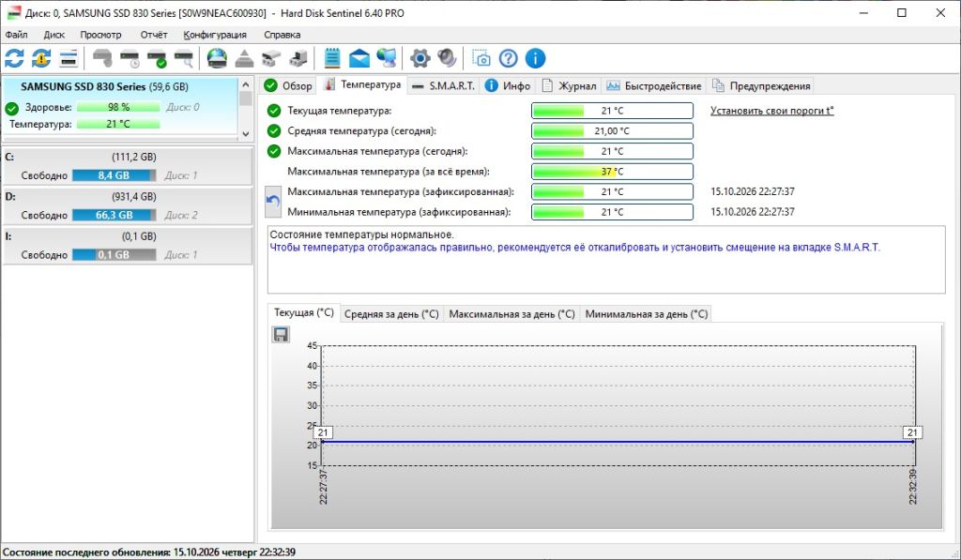Image resolution: width=961 pixels, height=560 pixels.
Task: Open the Инфо tab
Action: (508, 85)
